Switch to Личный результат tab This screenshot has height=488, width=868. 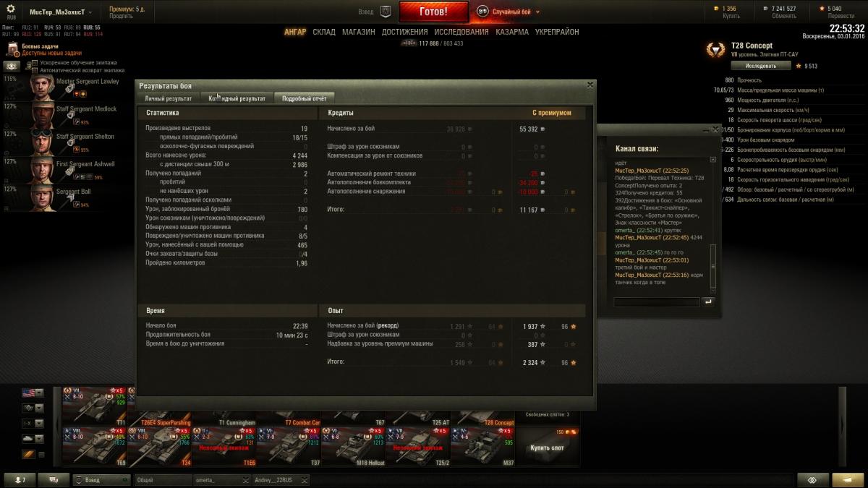[169, 98]
